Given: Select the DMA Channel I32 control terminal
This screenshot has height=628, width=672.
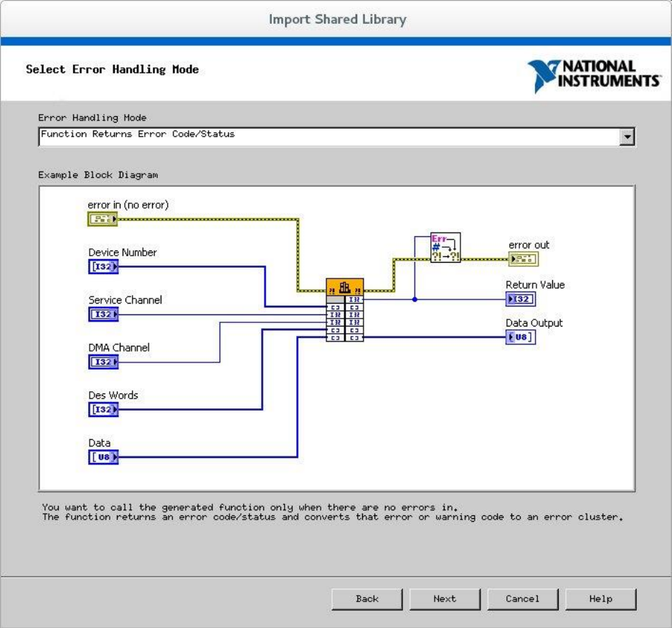Looking at the screenshot, I should point(103,362).
